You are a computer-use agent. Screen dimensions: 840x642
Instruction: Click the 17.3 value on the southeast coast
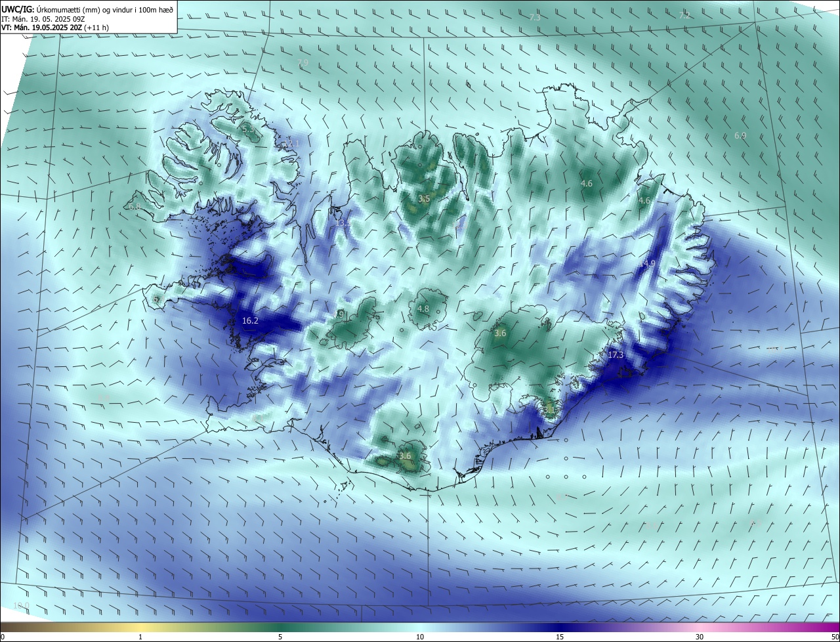[x=616, y=354]
